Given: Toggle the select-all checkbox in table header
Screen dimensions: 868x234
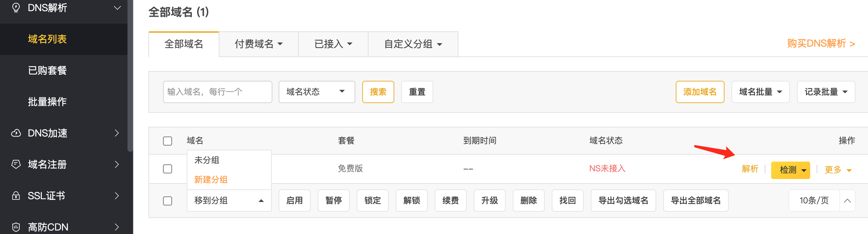Looking at the screenshot, I should tap(168, 141).
